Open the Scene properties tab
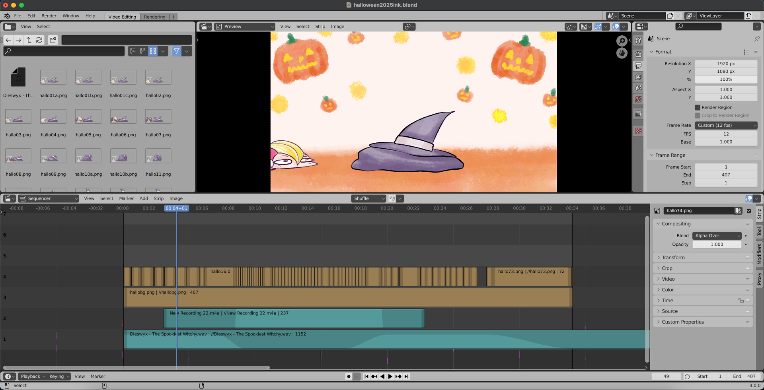This screenshot has height=390, width=764. click(639, 88)
